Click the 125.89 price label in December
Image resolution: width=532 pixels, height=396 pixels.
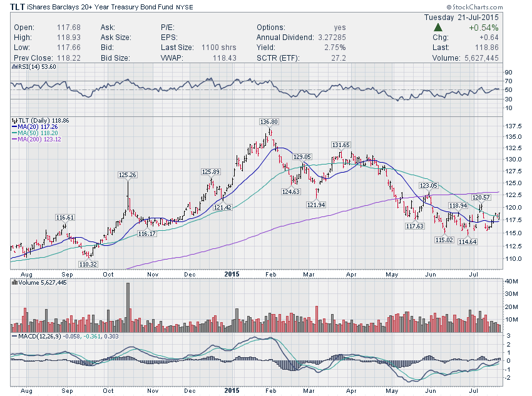211,172
